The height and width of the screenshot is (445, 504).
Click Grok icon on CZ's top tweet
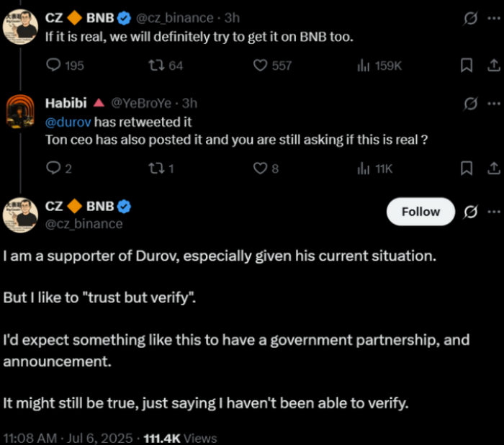tap(471, 18)
